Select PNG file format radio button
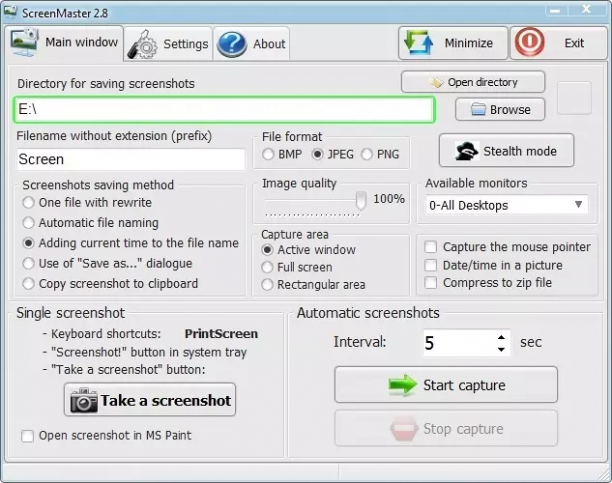This screenshot has height=483, width=612. (366, 154)
